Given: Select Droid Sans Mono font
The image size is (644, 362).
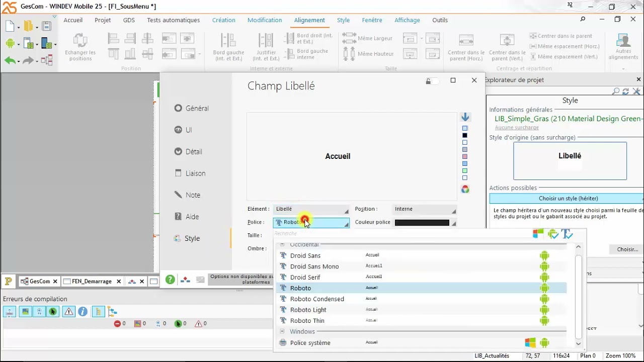Looking at the screenshot, I should click(x=421, y=266).
